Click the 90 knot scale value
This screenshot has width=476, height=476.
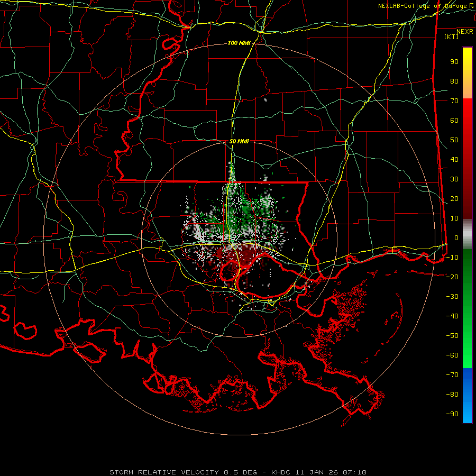click(454, 62)
